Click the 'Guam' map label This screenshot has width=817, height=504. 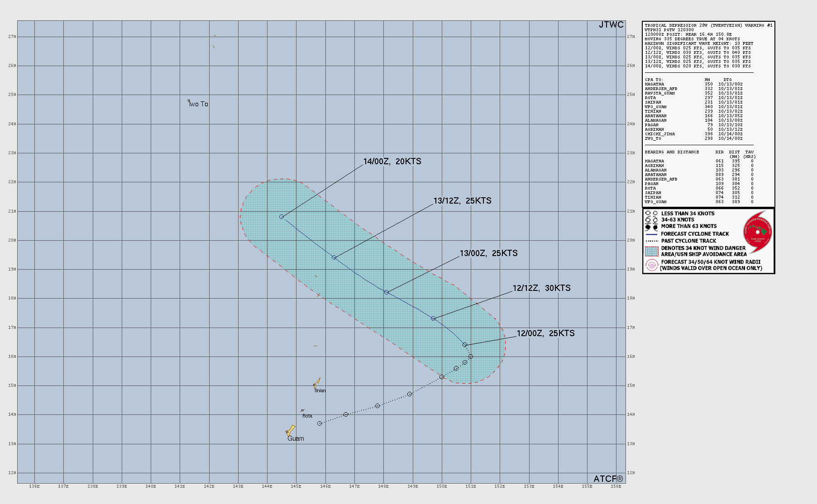click(296, 438)
